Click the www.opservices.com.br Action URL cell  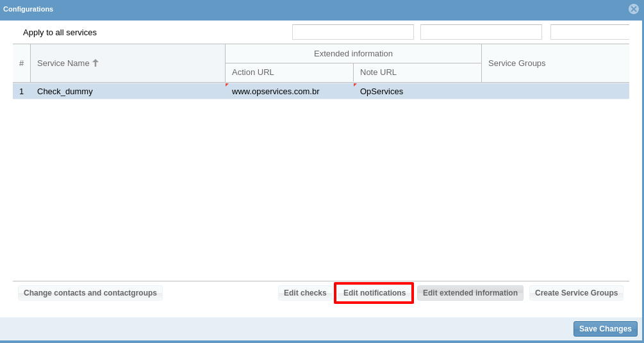(x=276, y=91)
